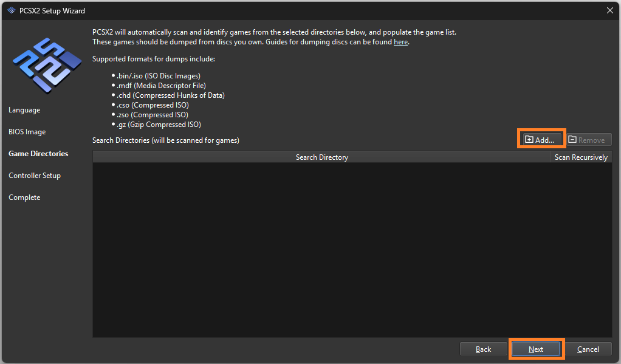Close the PCSX2 Setup Wizard window
The height and width of the screenshot is (364, 621).
(610, 11)
